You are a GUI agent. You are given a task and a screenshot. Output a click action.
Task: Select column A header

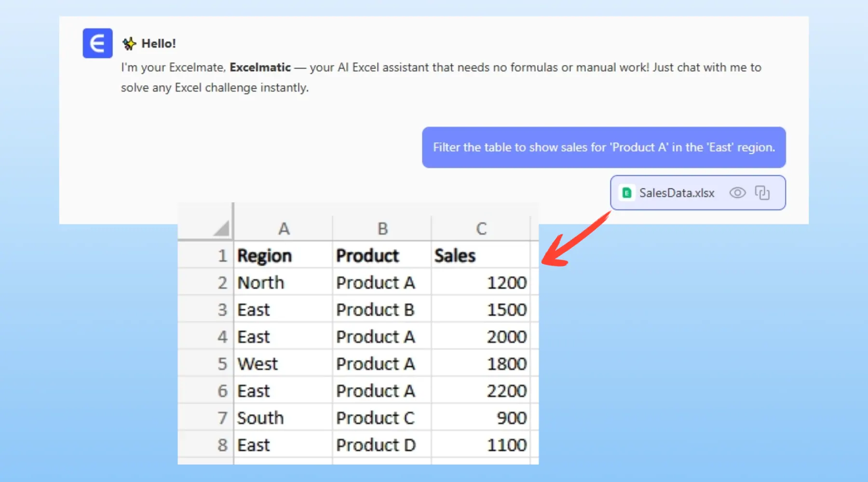click(284, 228)
